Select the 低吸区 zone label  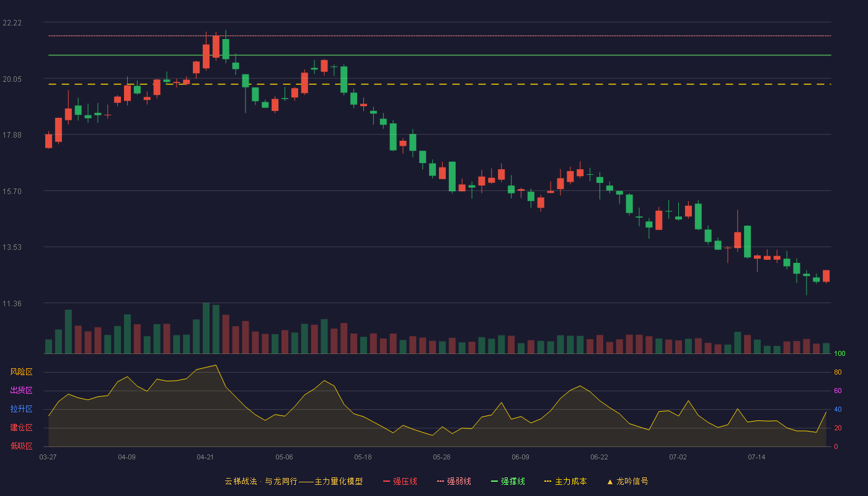tap(21, 446)
